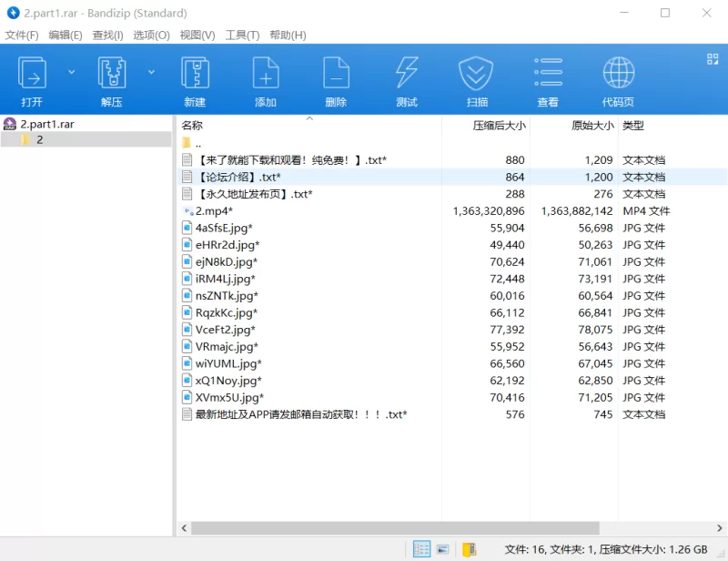Open the View (视图) menu
This screenshot has width=728, height=561.
click(x=197, y=36)
